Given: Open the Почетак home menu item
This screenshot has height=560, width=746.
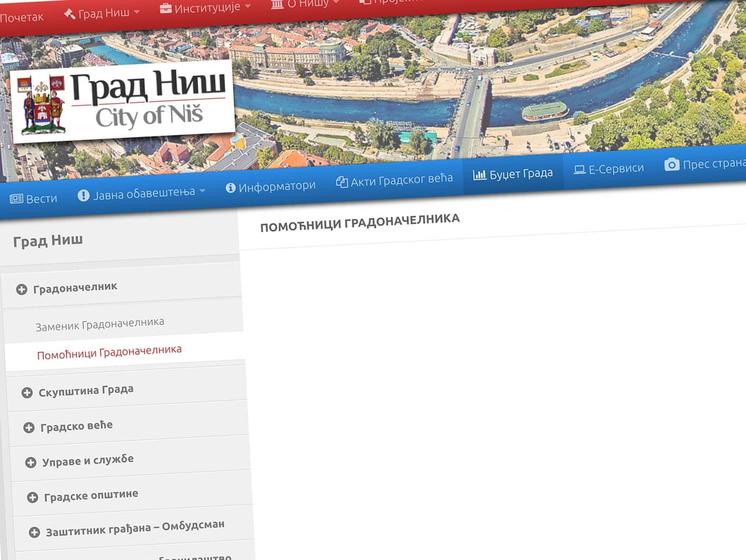Looking at the screenshot, I should pyautogui.click(x=22, y=17).
